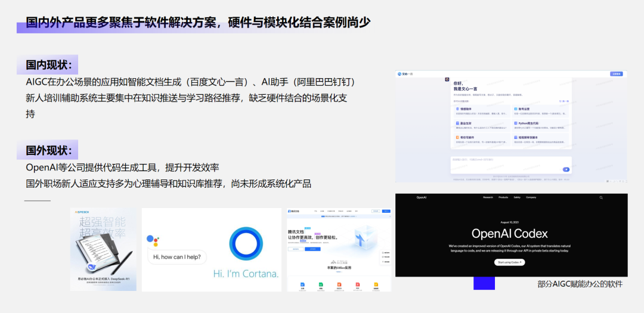Image resolution: width=644 pixels, height=313 pixels.
Task: Click the blue button in 腾讯文档 top right corner
Action: pyautogui.click(x=386, y=211)
